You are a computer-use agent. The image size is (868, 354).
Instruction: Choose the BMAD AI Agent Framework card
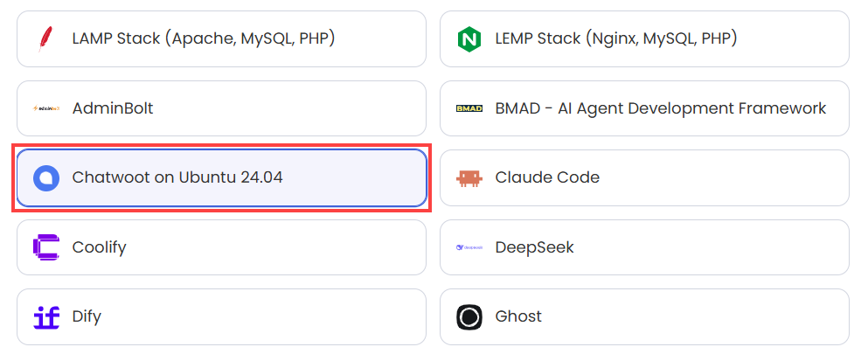(x=644, y=108)
